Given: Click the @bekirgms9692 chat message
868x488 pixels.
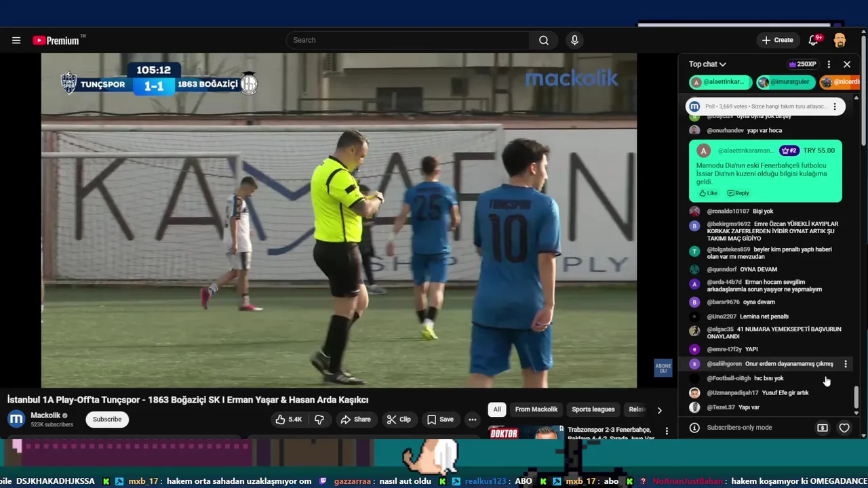Looking at the screenshot, I should 764,231.
